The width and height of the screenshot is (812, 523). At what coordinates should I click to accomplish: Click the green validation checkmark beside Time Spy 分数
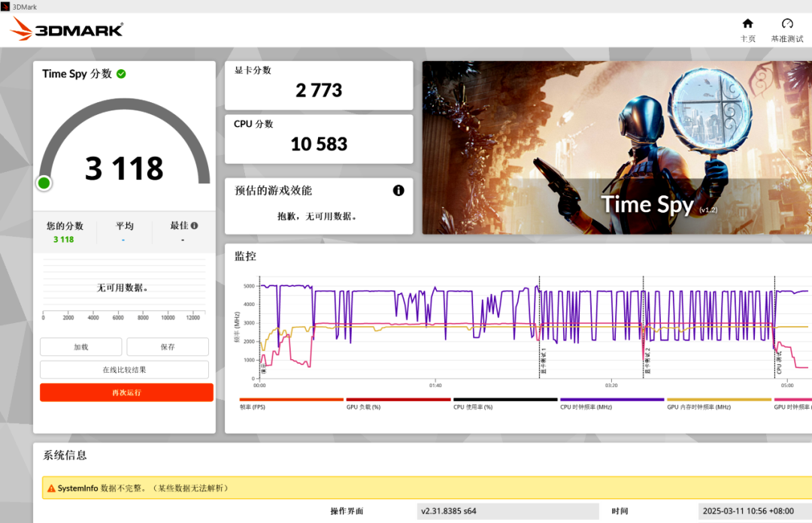(121, 74)
